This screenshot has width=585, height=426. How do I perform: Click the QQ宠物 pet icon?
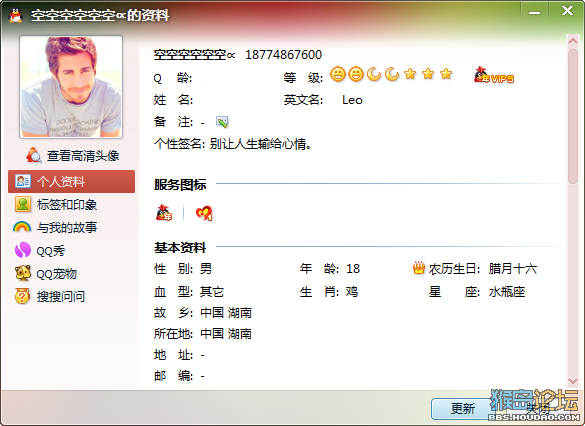coord(22,273)
